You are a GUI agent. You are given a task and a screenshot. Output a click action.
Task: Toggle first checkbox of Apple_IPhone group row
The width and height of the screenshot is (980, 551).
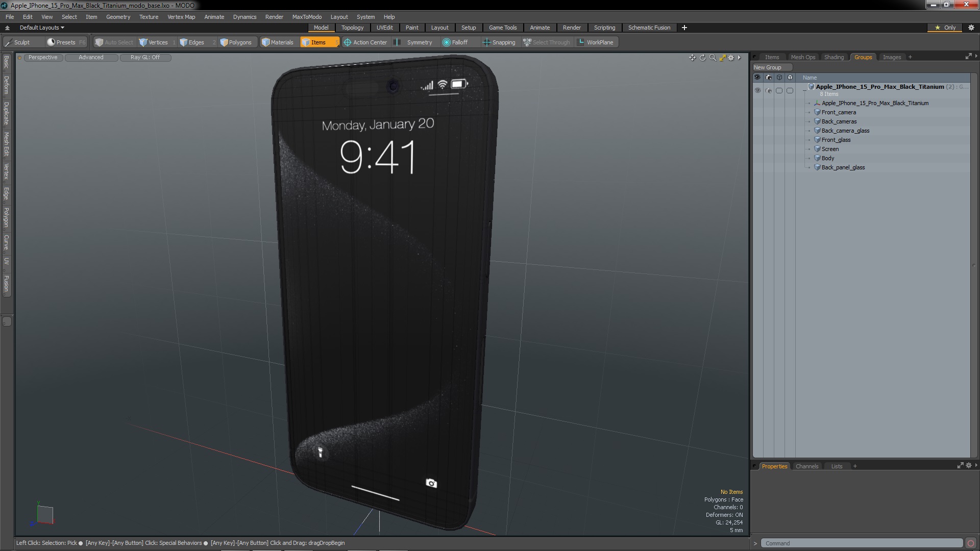[x=779, y=90]
